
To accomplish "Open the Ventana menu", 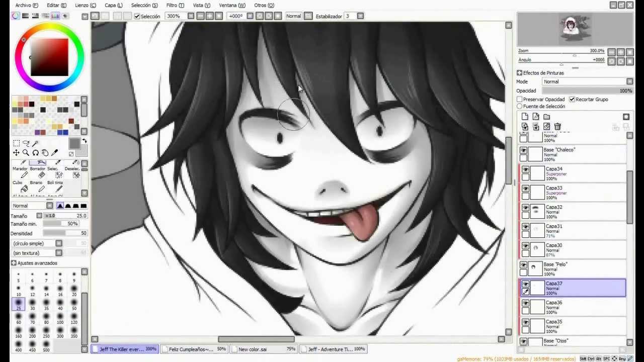I will coord(232,5).
